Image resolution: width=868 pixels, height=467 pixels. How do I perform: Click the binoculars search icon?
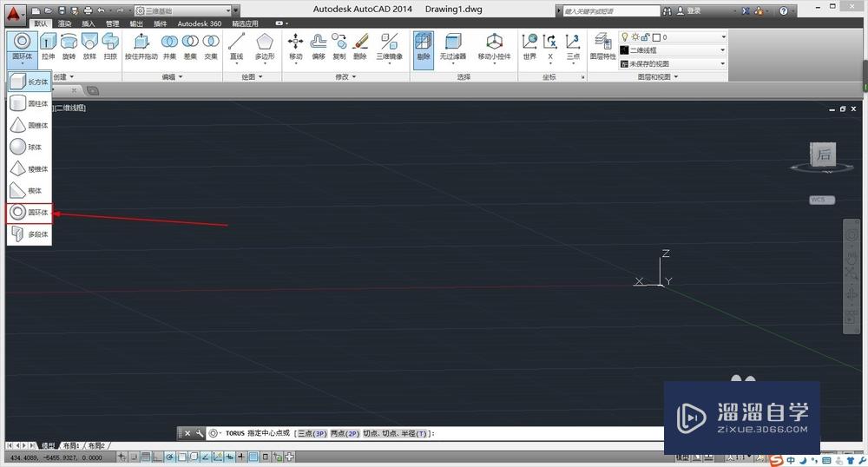(667, 10)
